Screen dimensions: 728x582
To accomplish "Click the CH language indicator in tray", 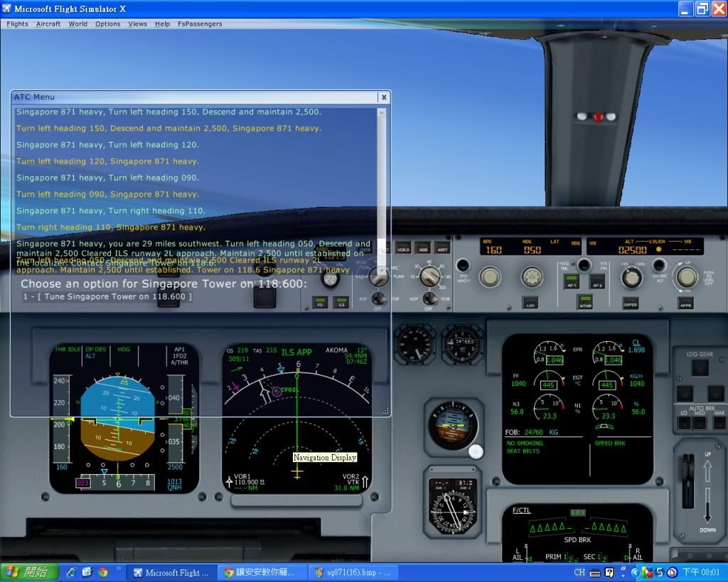I will (579, 572).
